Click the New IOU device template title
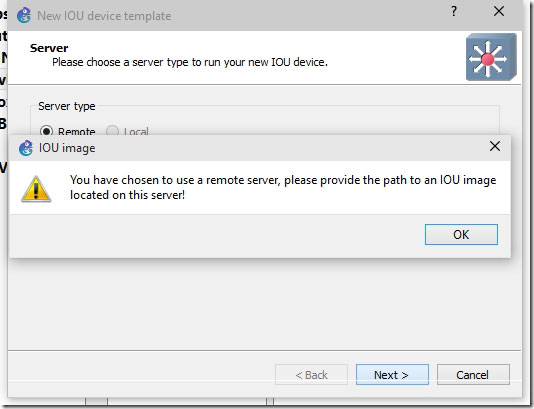Viewport: 534px width, 409px height. [104, 16]
